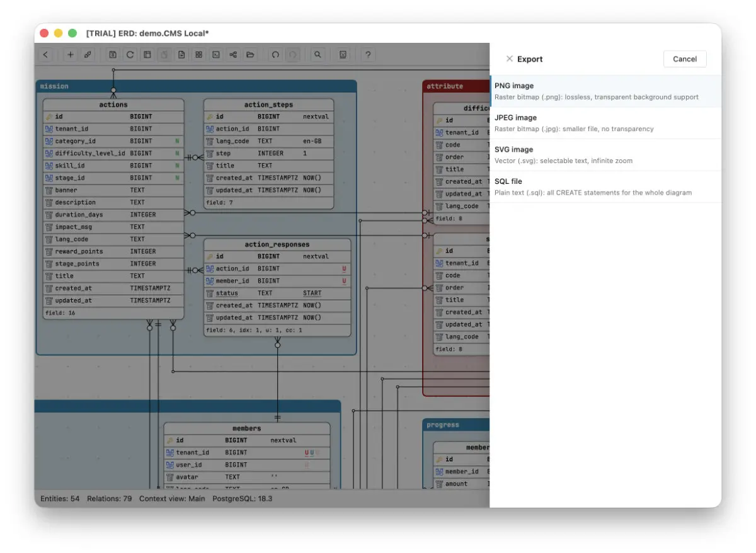Click the question mark help icon
This screenshot has width=756, height=553.
click(x=368, y=55)
